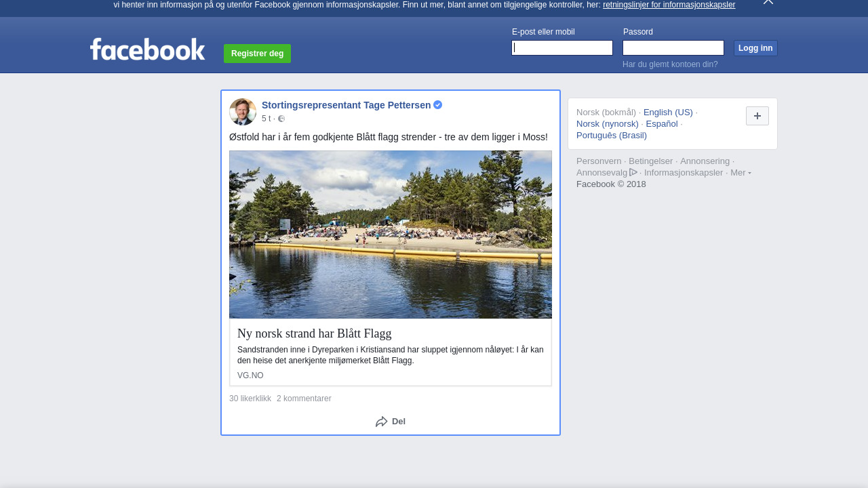View the 30 likerklikk list
The image size is (868, 488).
pos(250,399)
